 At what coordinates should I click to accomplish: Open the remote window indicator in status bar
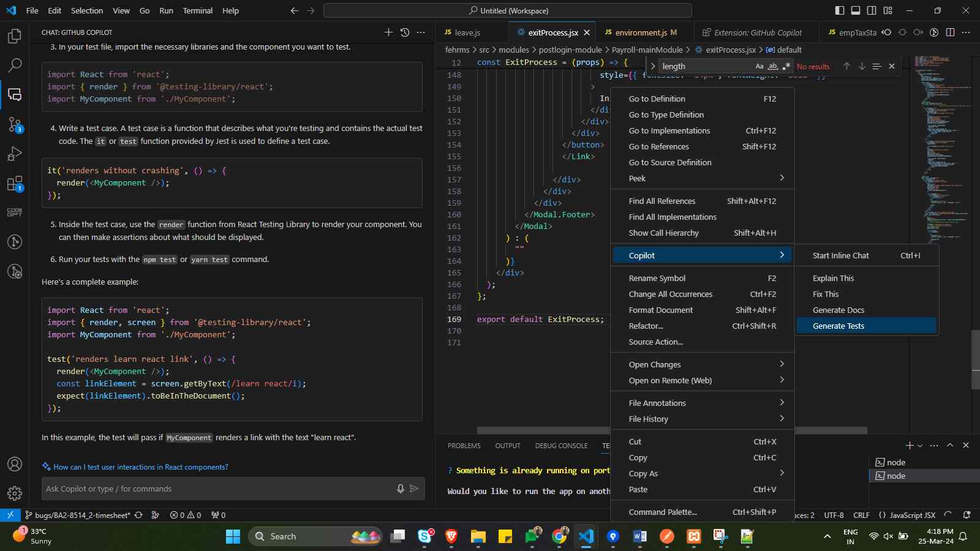10,515
